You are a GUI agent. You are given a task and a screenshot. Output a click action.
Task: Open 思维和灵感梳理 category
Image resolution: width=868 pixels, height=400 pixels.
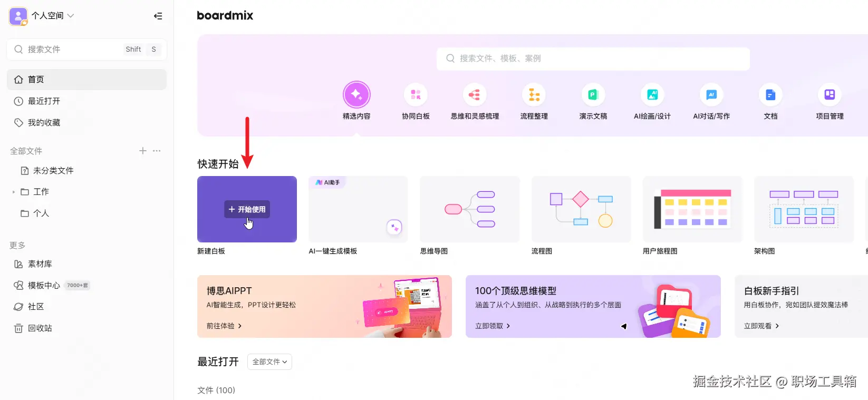[475, 95]
